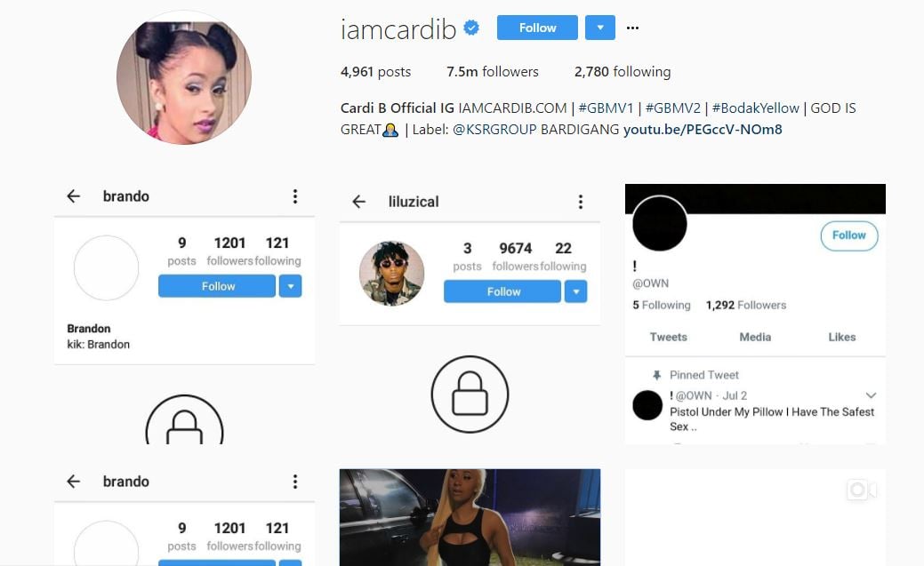Click the video camera icon on blank post
924x566 pixels.
coord(861,490)
